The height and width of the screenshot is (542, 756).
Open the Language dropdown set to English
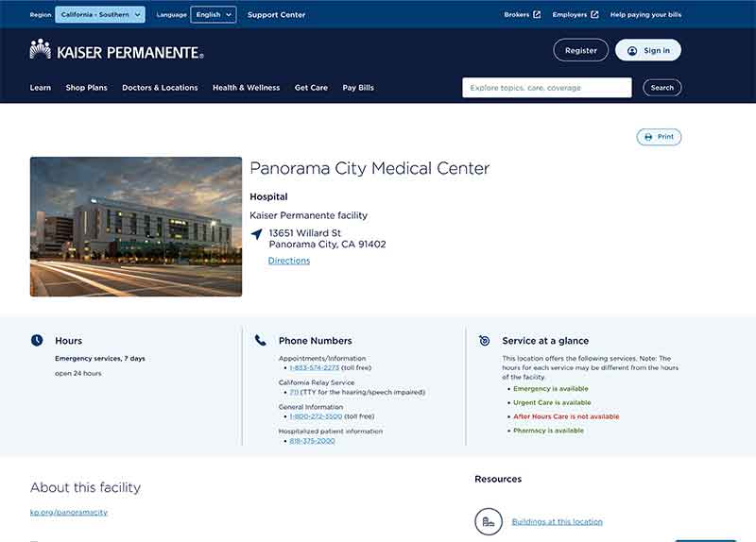pos(213,14)
